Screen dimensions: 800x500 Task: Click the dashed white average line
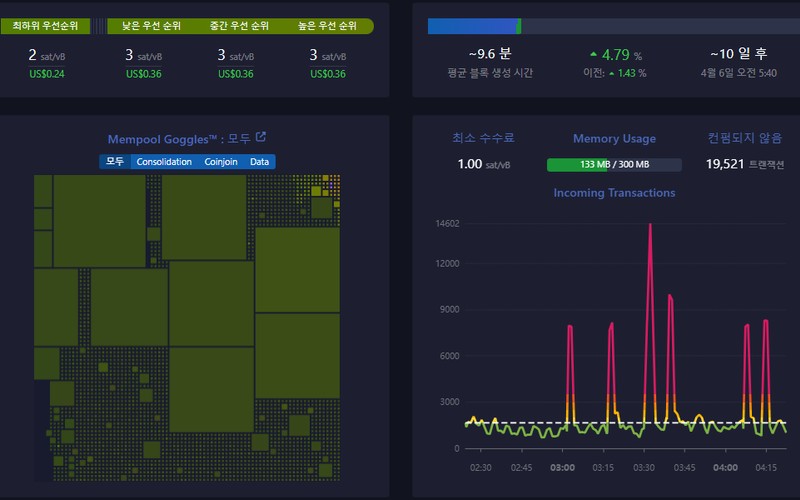pyautogui.click(x=626, y=423)
